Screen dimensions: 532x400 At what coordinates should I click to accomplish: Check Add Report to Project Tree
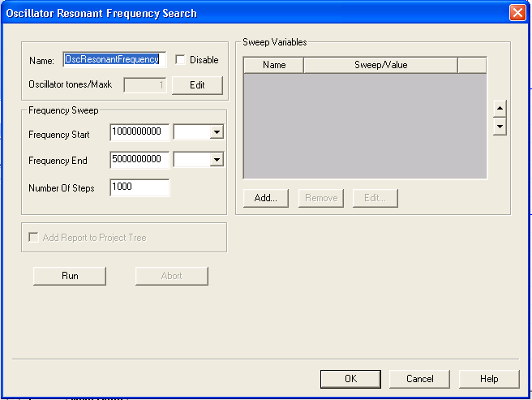34,238
